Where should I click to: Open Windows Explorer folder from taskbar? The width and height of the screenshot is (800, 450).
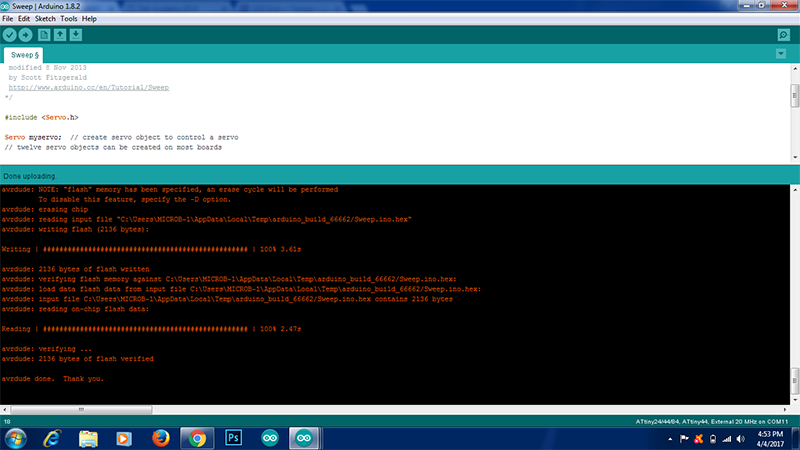88,439
